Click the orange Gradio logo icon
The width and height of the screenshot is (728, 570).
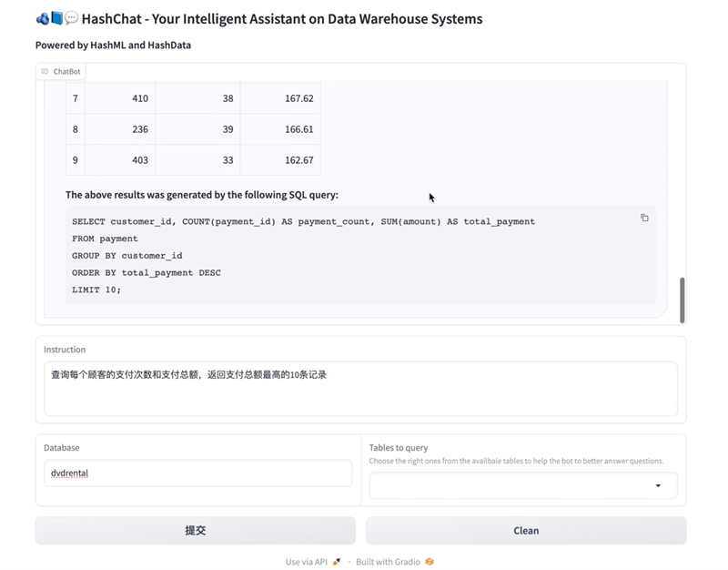point(430,562)
